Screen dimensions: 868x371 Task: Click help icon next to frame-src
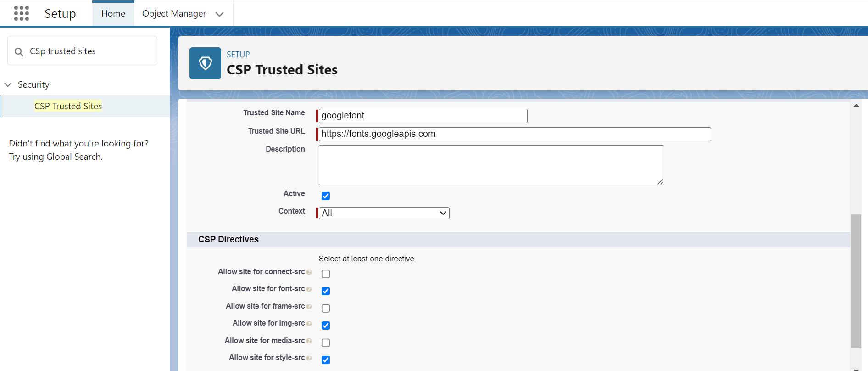(309, 307)
